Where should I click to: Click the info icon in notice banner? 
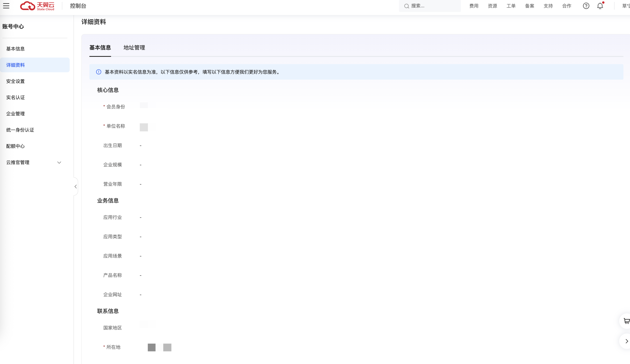[99, 72]
